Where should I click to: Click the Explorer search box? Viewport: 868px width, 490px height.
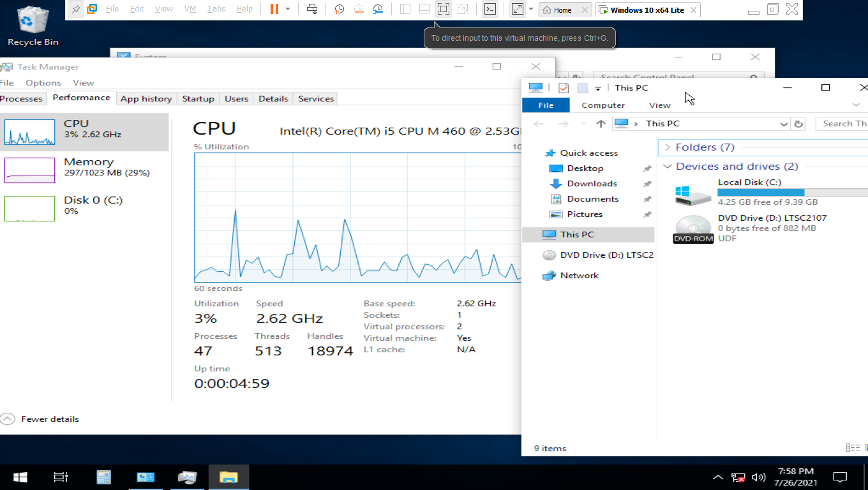[842, 124]
